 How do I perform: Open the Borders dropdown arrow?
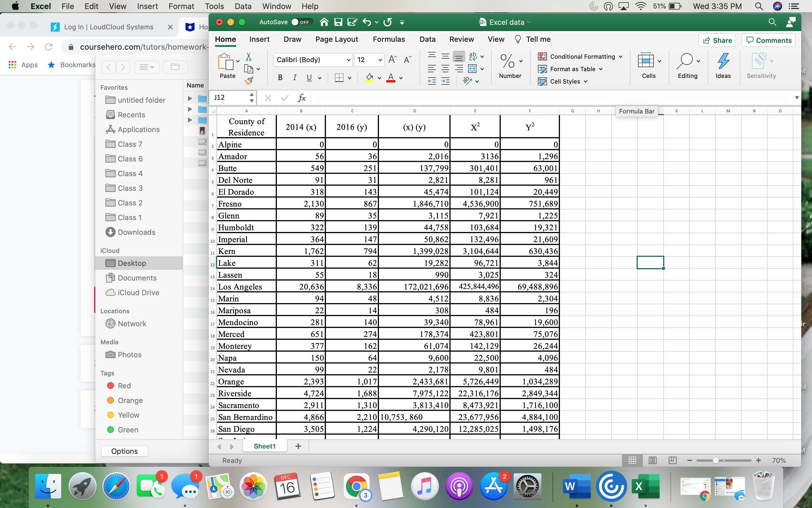point(349,78)
